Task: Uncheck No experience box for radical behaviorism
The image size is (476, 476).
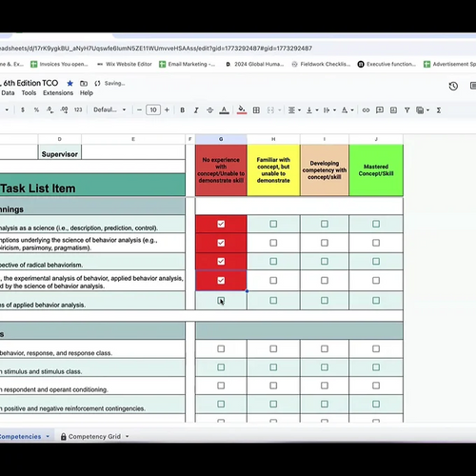Action: tap(221, 262)
